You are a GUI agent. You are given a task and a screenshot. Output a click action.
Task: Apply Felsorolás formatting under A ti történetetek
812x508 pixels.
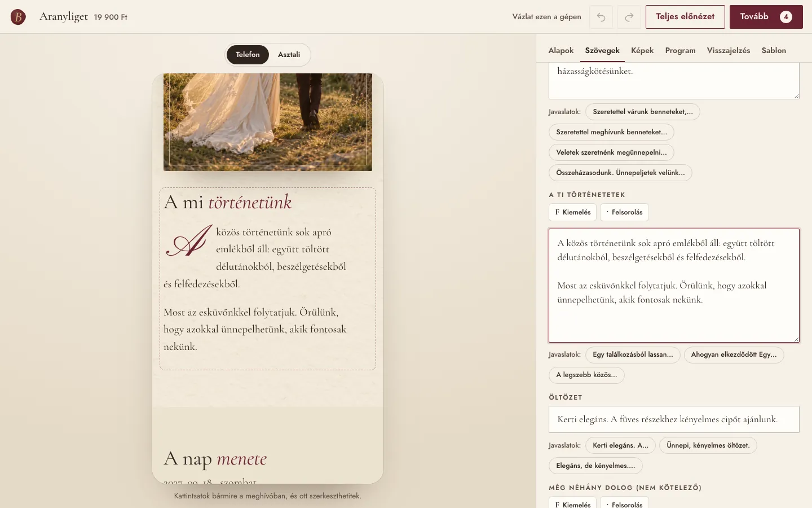click(624, 212)
